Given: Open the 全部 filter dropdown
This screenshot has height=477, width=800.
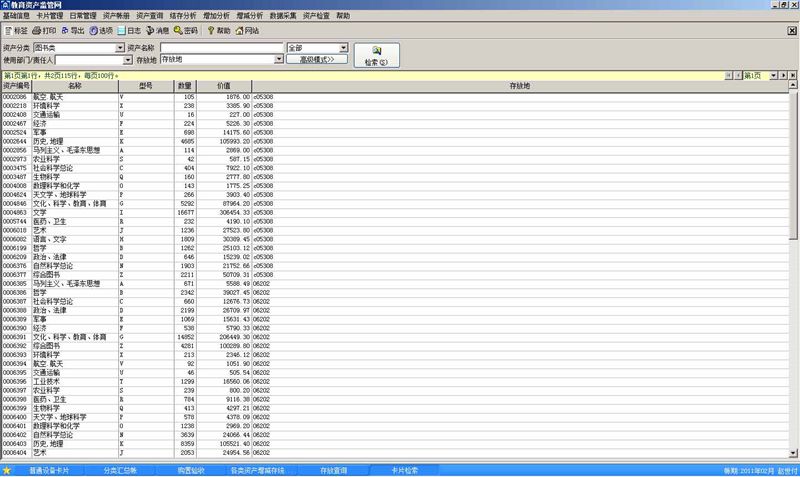Looking at the screenshot, I should pyautogui.click(x=344, y=48).
